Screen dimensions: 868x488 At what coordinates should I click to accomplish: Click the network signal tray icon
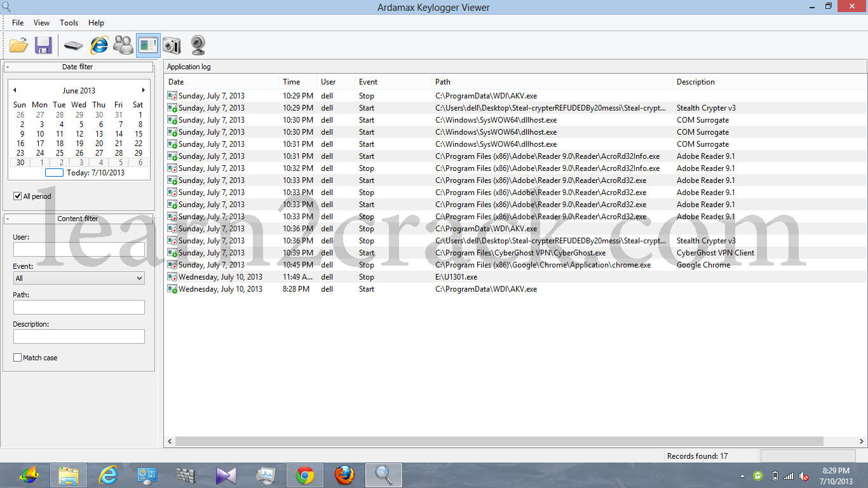[x=789, y=476]
